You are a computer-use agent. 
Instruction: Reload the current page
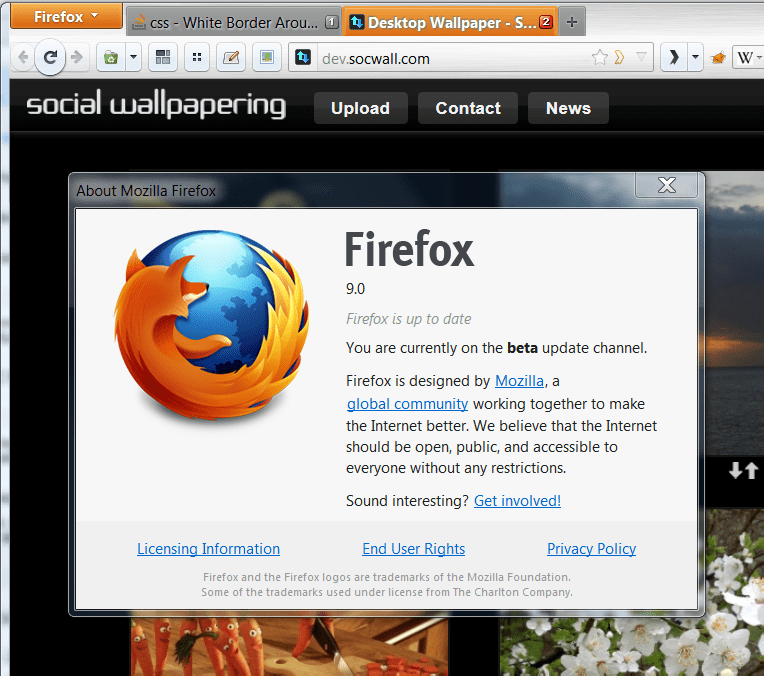pyautogui.click(x=50, y=58)
